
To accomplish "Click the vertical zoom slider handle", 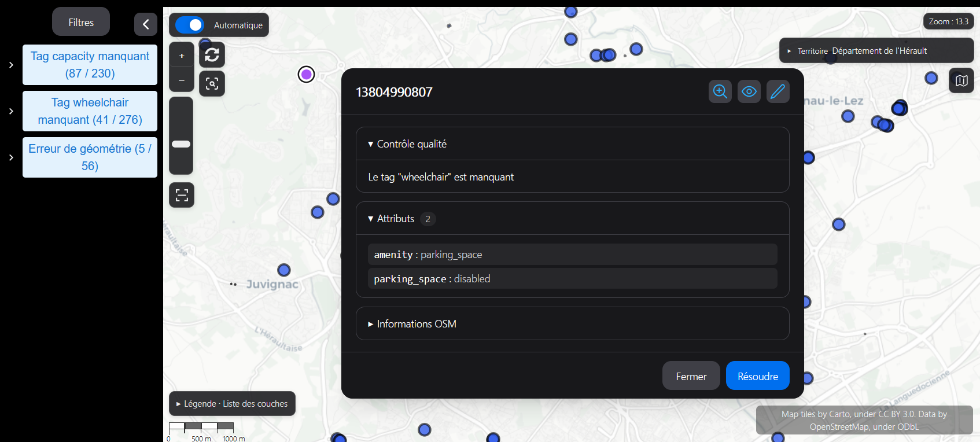I will 181,144.
